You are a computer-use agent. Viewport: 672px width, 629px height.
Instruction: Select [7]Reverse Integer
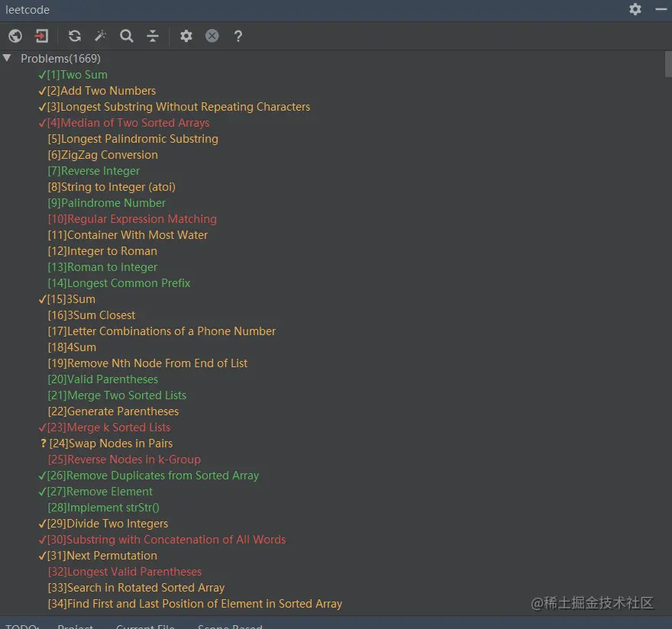(94, 171)
